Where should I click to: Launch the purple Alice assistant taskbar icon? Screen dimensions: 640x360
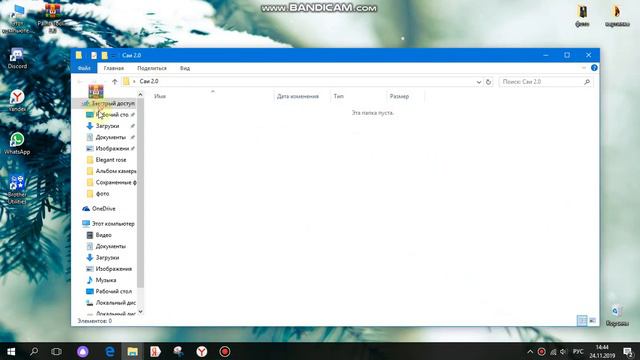coord(83,351)
